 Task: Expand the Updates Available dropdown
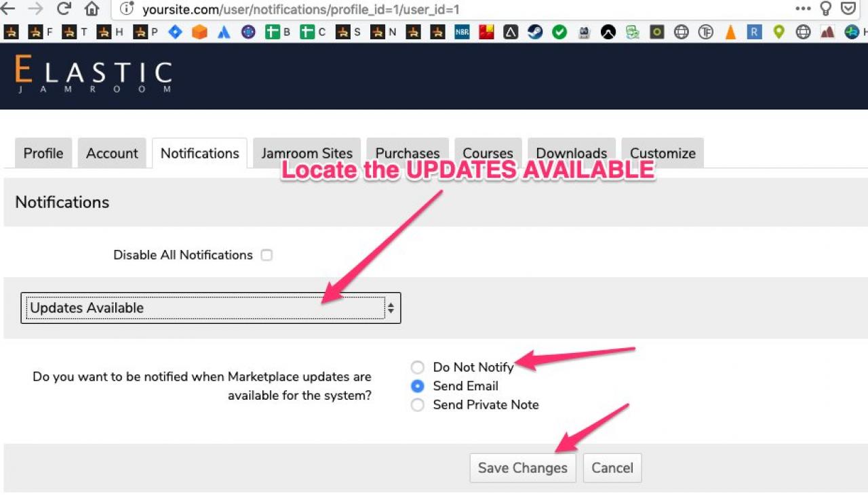(x=211, y=308)
